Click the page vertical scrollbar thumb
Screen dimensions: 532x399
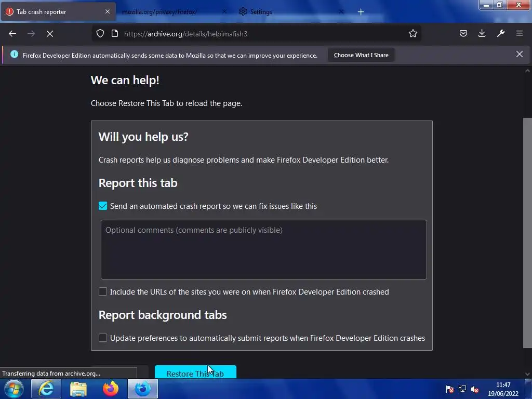(x=527, y=233)
